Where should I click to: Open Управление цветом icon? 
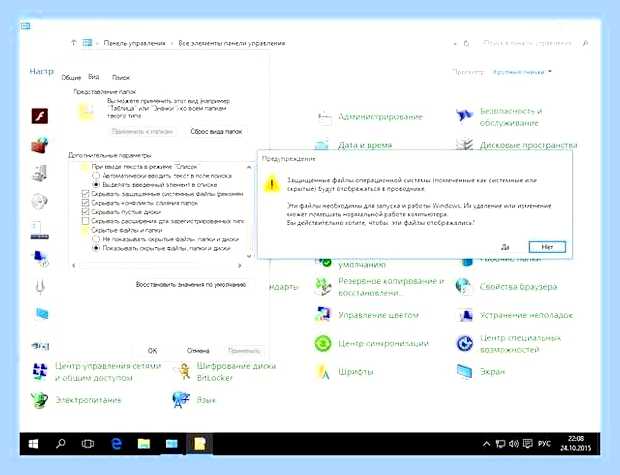click(x=323, y=314)
